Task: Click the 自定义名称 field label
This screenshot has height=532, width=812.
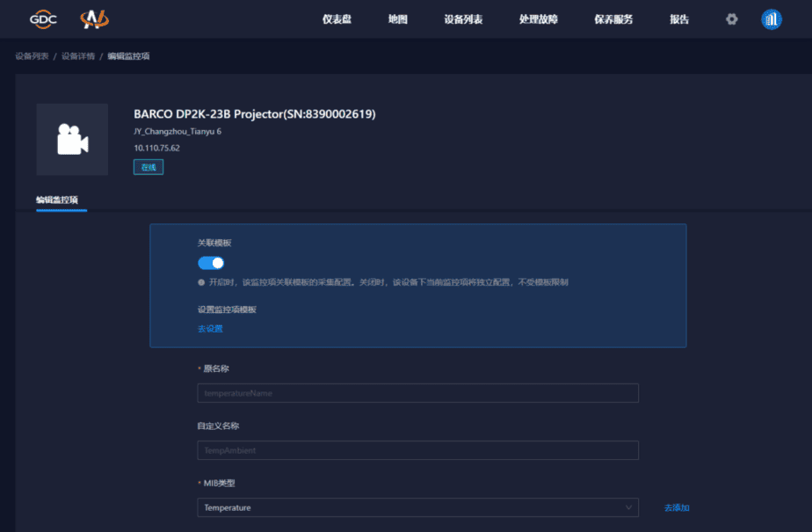Action: tap(218, 426)
